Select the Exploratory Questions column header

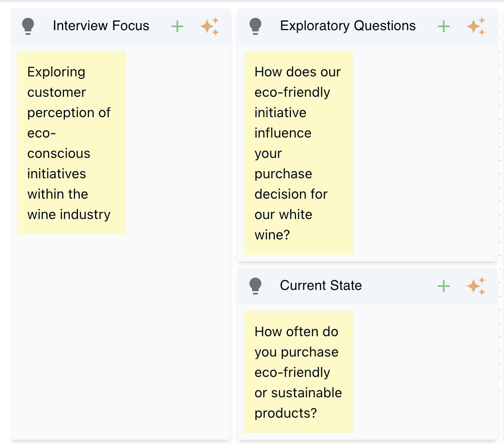(347, 25)
